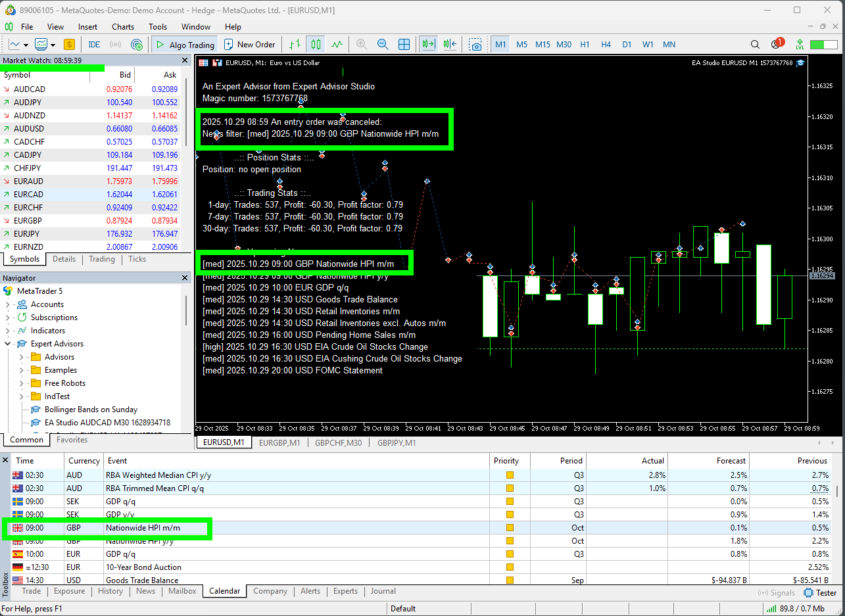845x616 pixels.
Task: Take a chart screenshot with camera icon
Action: point(475,45)
